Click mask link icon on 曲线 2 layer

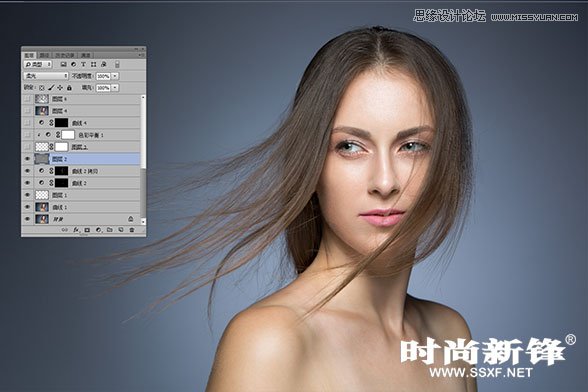(x=51, y=183)
